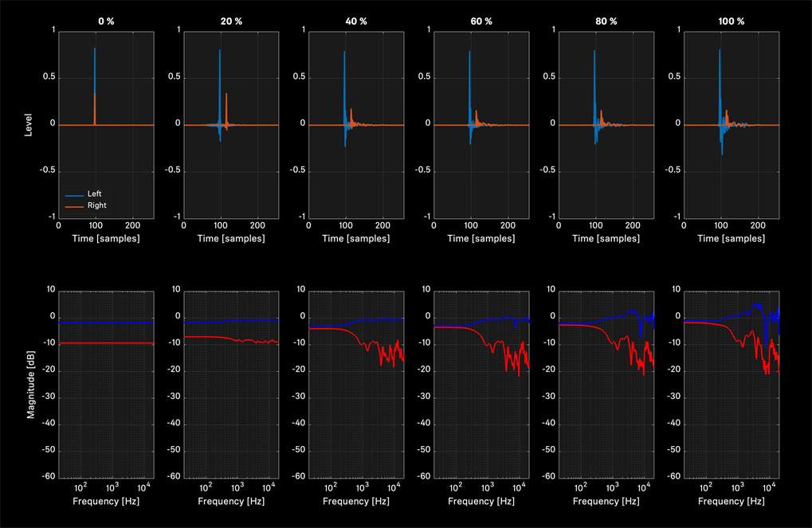Click the "Level" y-axis label
This screenshot has height=528, width=812.
coord(29,125)
